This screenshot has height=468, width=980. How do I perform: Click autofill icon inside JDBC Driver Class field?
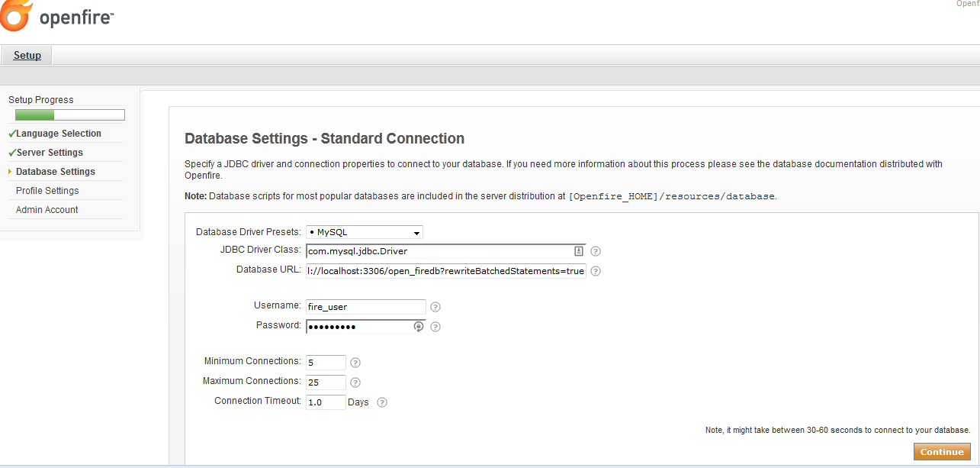click(x=579, y=251)
